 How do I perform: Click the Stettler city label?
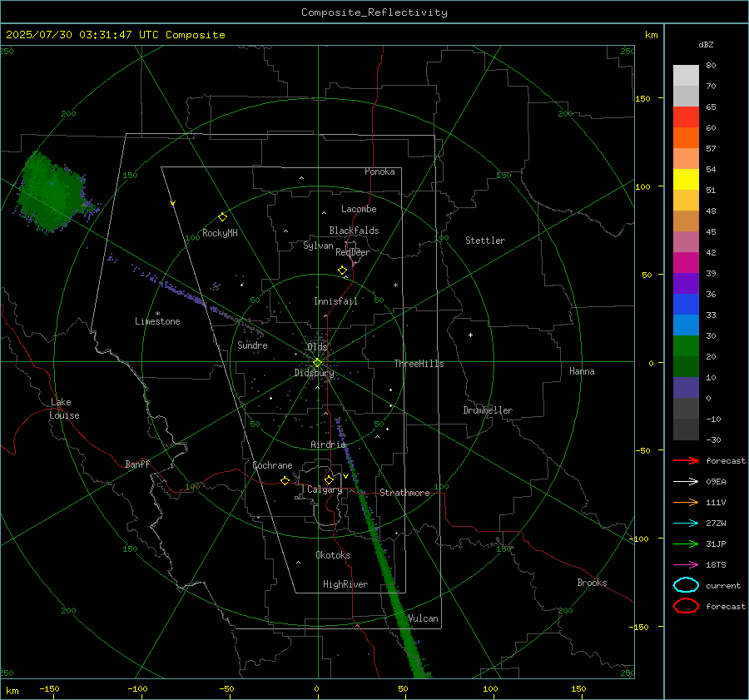(x=485, y=241)
